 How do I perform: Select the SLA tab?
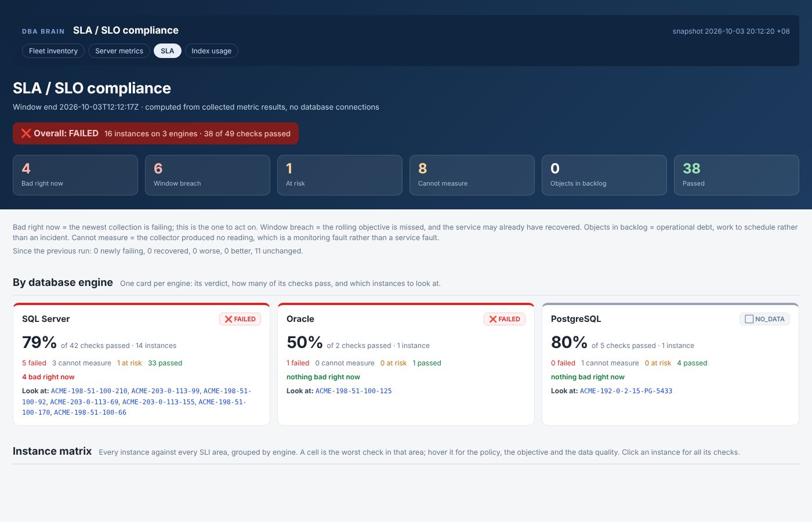click(168, 51)
